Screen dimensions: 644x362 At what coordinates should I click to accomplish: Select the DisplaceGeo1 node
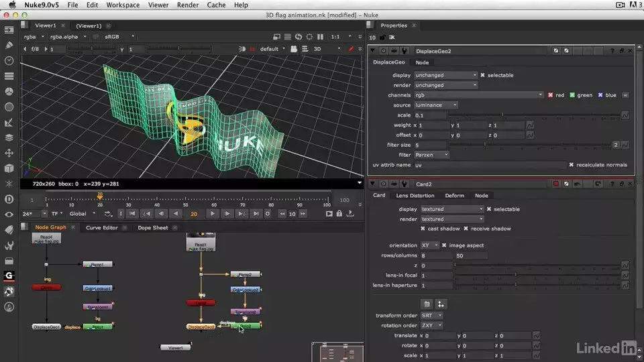(x=46, y=327)
